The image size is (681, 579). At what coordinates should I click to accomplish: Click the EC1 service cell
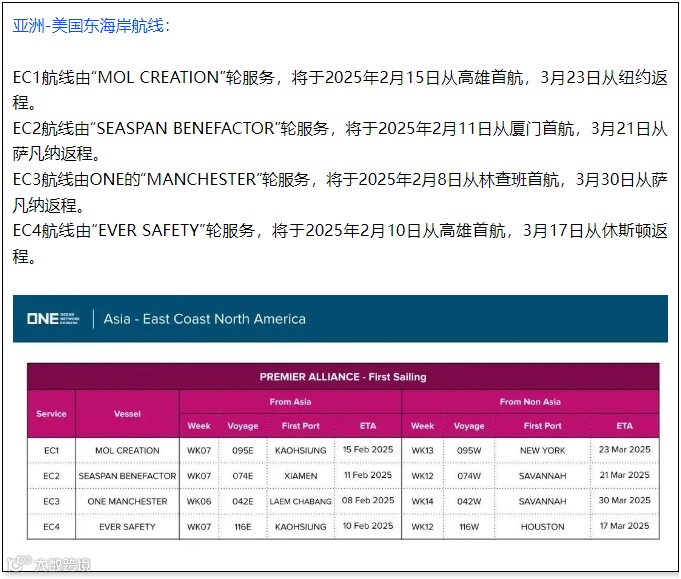point(51,450)
